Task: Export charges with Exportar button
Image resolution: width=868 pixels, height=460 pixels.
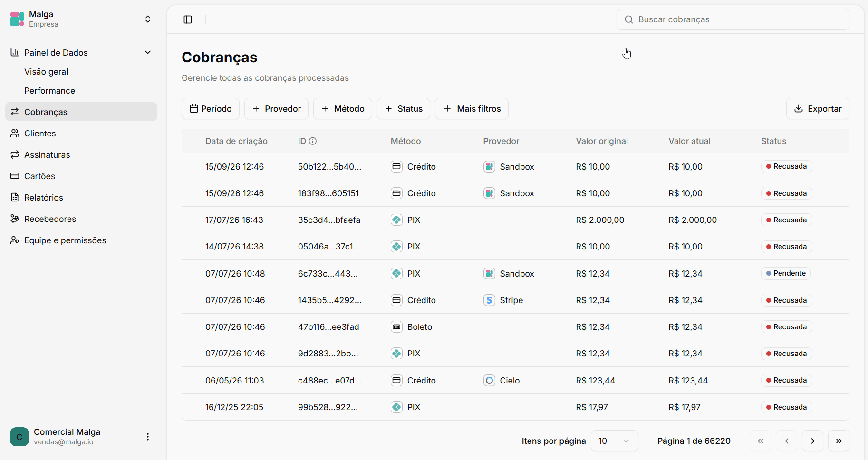Action: (818, 109)
